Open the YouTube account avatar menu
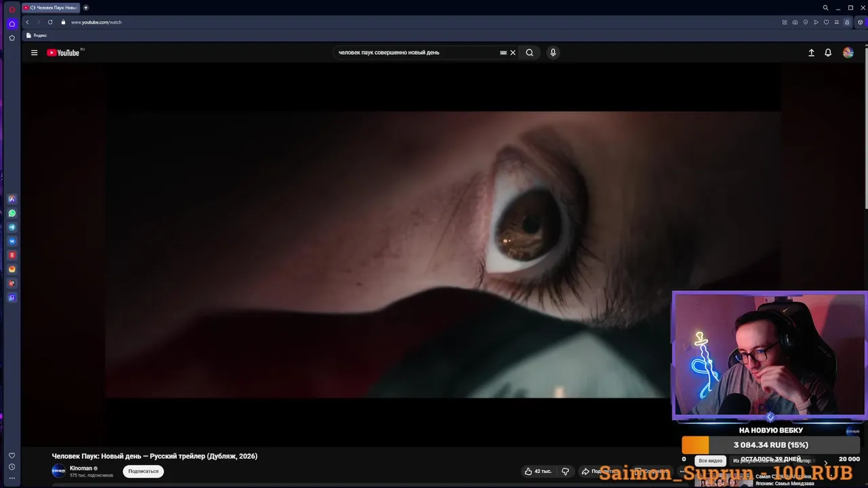Viewport: 868px width, 488px height. [x=848, y=53]
